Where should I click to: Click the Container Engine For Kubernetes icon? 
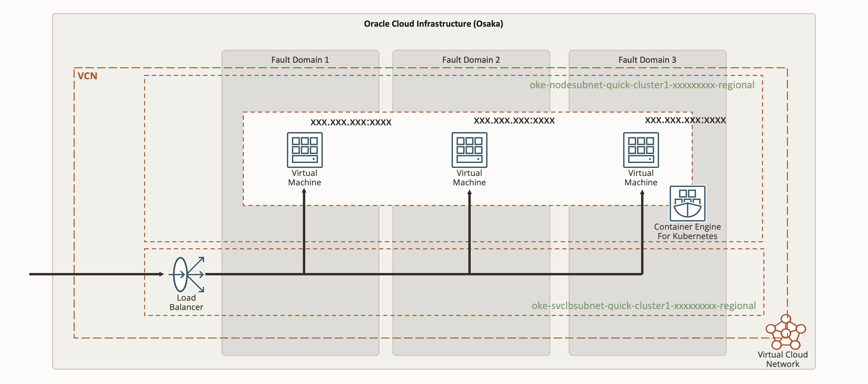pyautogui.click(x=687, y=203)
